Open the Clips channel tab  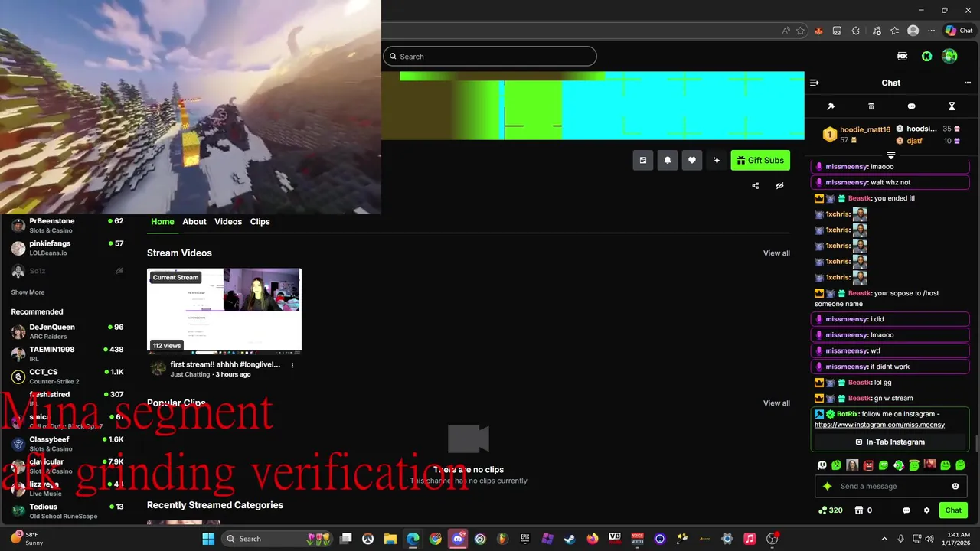260,221
